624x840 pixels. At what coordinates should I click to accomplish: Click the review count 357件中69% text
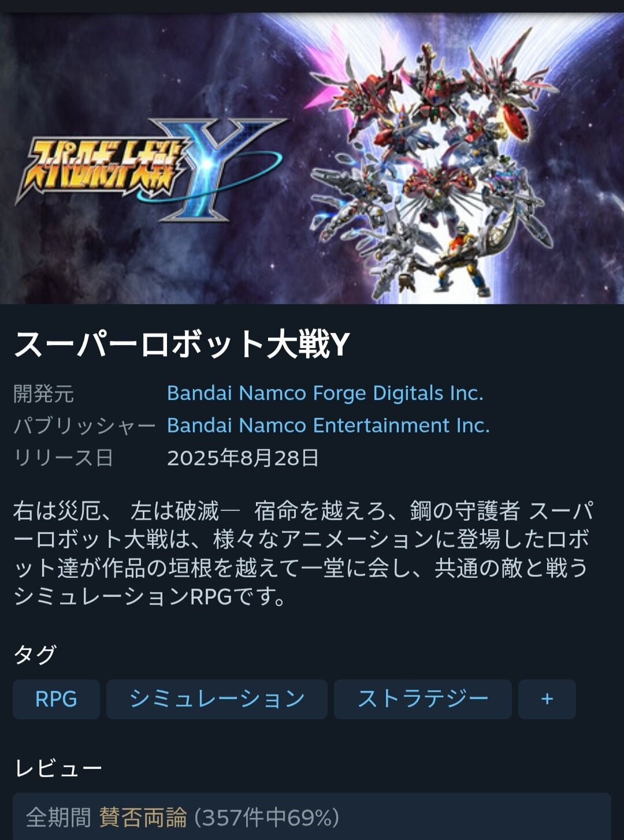pos(267,817)
